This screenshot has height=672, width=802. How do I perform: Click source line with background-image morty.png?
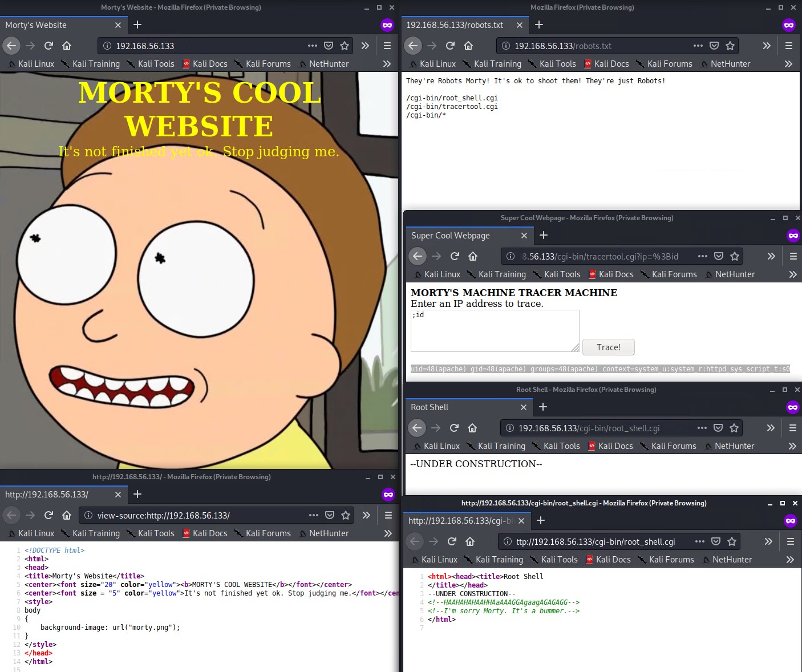click(x=110, y=628)
